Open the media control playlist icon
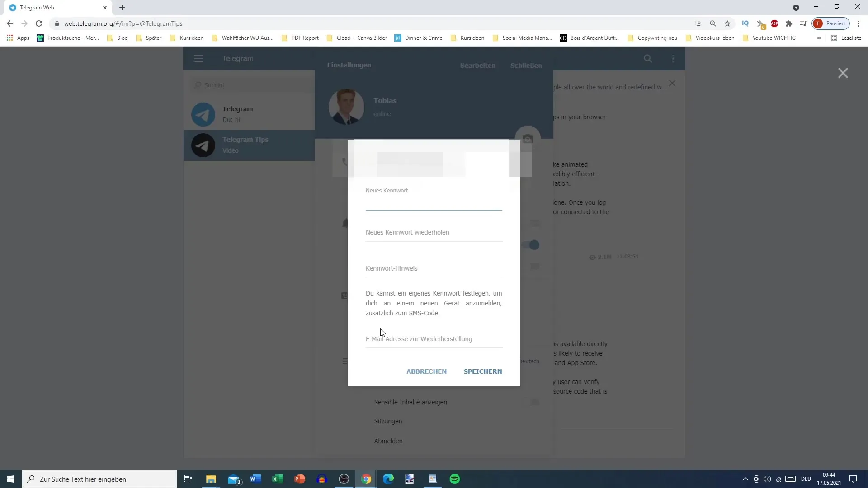 (x=803, y=23)
